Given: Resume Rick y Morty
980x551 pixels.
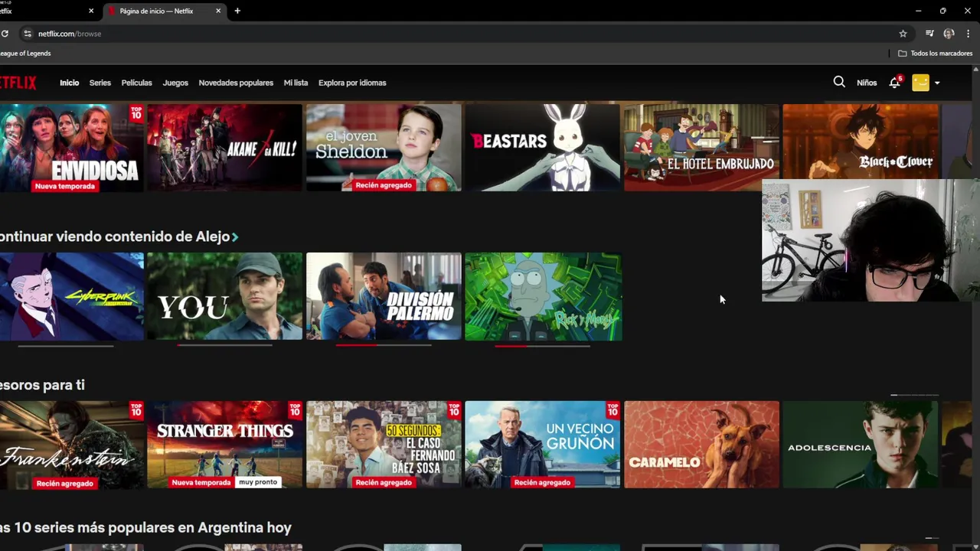Looking at the screenshot, I should pos(543,296).
